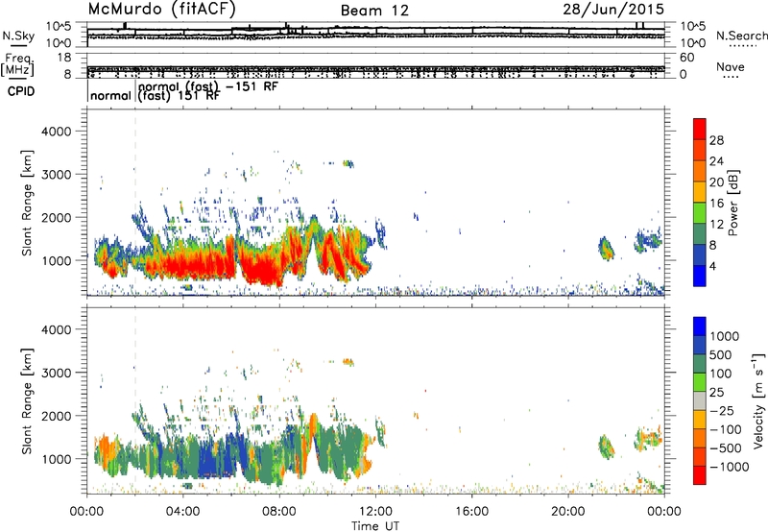Pick the top red segment of Power colorbar
The height and width of the screenshot is (532, 768).
pyautogui.click(x=700, y=129)
